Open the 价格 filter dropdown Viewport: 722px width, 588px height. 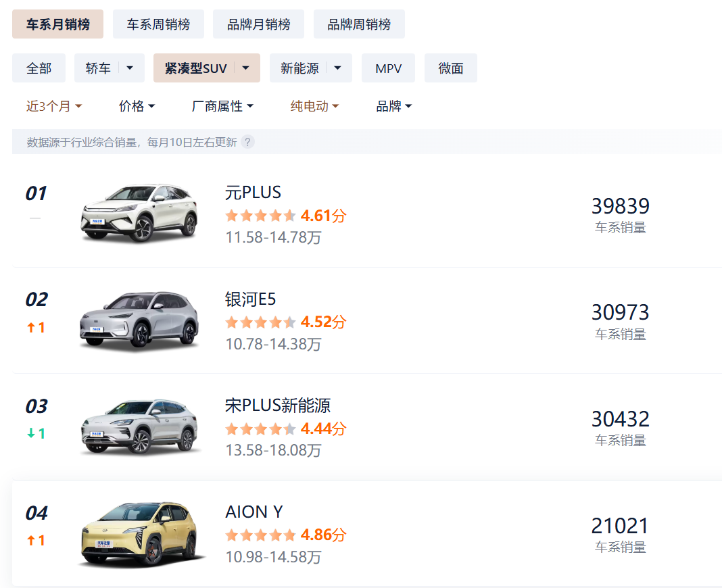137,106
